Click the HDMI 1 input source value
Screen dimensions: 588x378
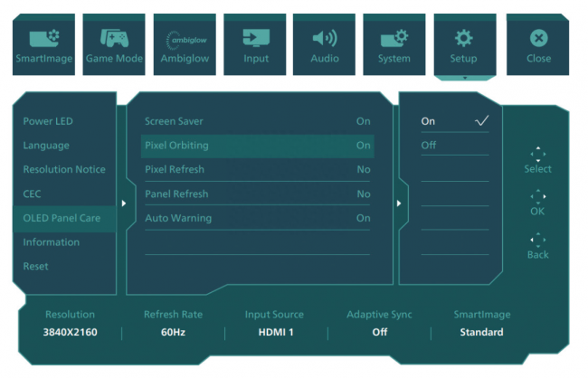tap(276, 332)
